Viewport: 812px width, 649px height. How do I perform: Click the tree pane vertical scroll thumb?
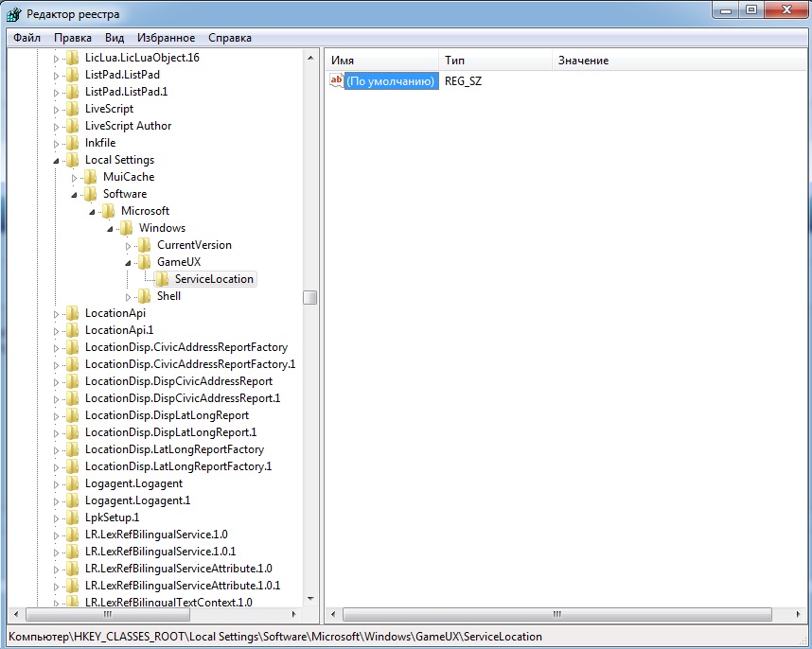pos(310,298)
